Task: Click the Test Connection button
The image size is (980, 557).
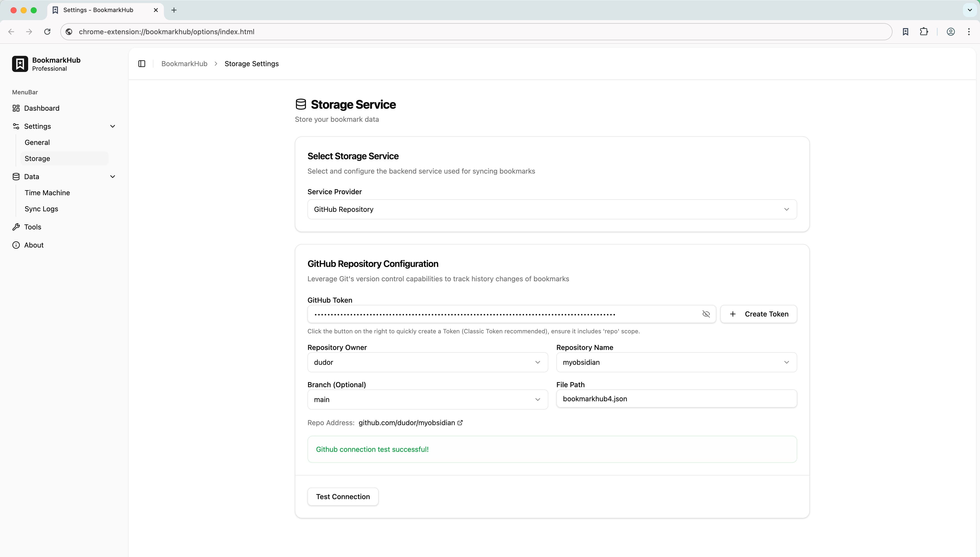Action: [x=343, y=496]
